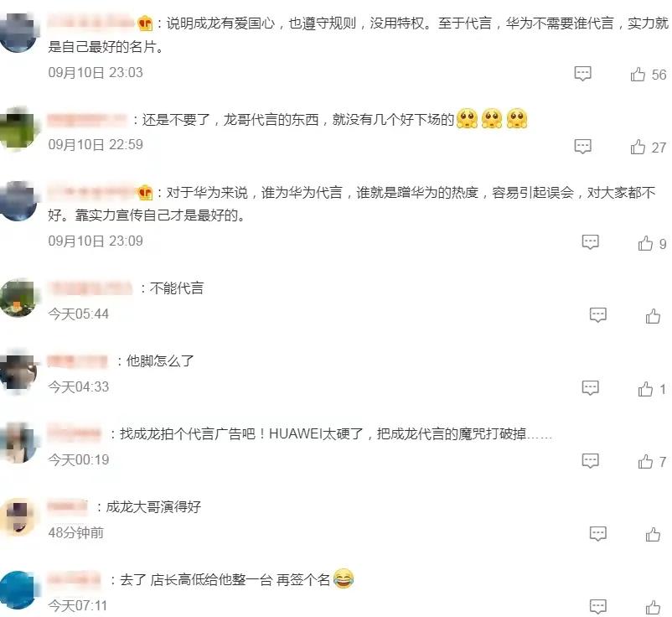Reply to the comment posted 09月10日 23:03
This screenshot has height=617, width=672.
tap(582, 74)
